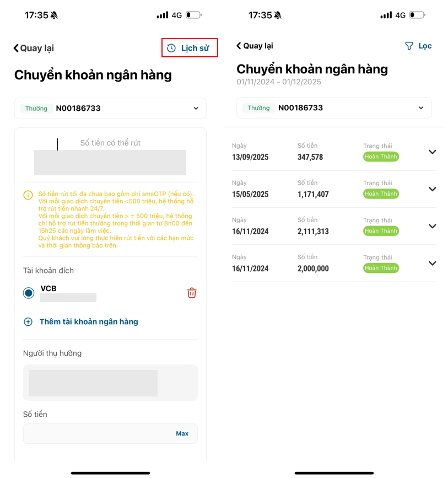
Task: Tap the Lọc filter funnel icon
Action: pos(409,46)
